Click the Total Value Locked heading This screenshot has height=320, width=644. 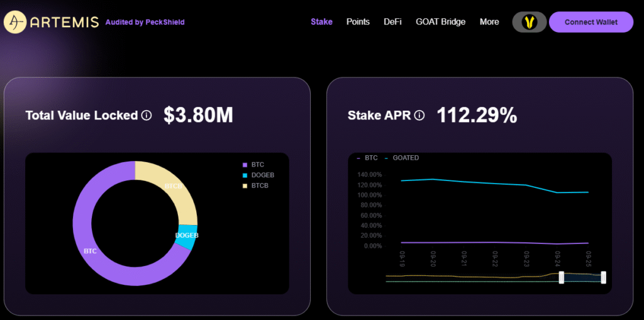tap(81, 116)
